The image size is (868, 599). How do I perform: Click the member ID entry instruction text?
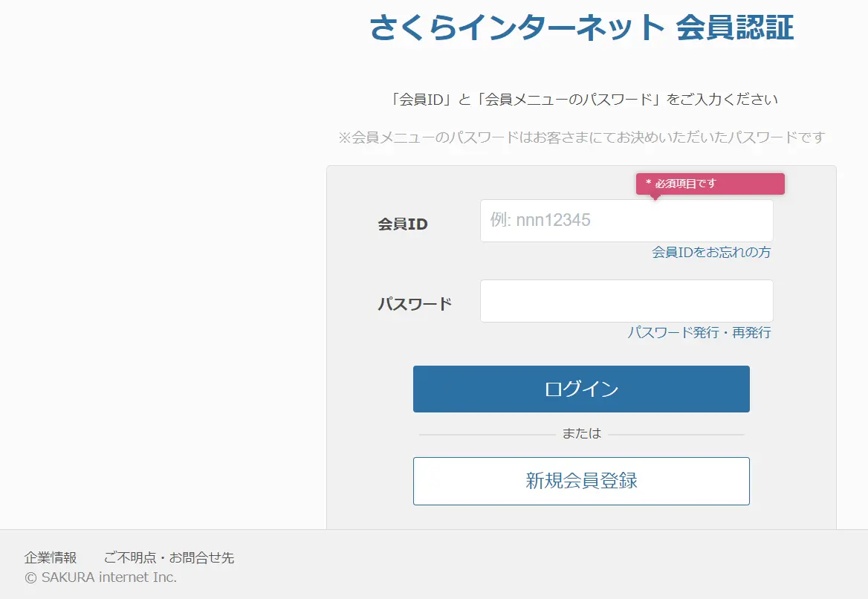coord(581,98)
